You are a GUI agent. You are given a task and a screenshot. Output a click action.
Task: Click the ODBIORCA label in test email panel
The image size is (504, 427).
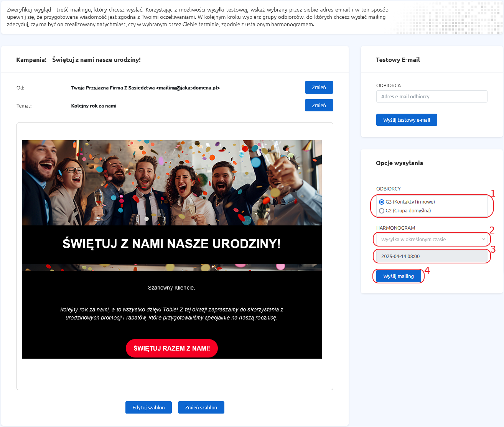(388, 85)
